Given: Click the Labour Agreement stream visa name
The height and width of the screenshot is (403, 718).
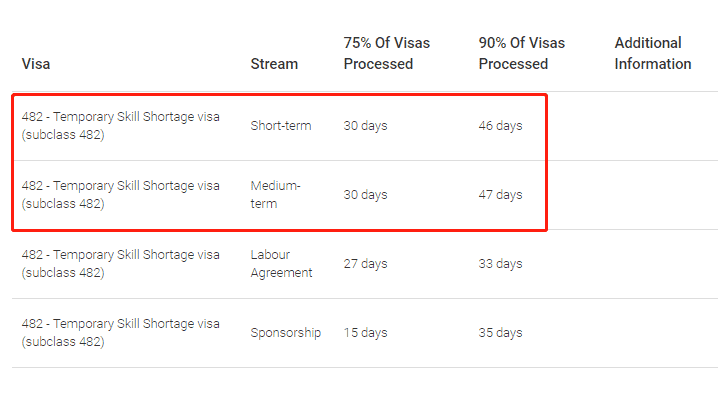Looking at the screenshot, I should click(120, 263).
